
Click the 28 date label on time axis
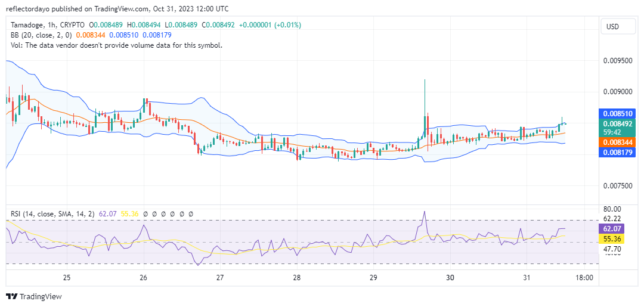click(x=297, y=277)
